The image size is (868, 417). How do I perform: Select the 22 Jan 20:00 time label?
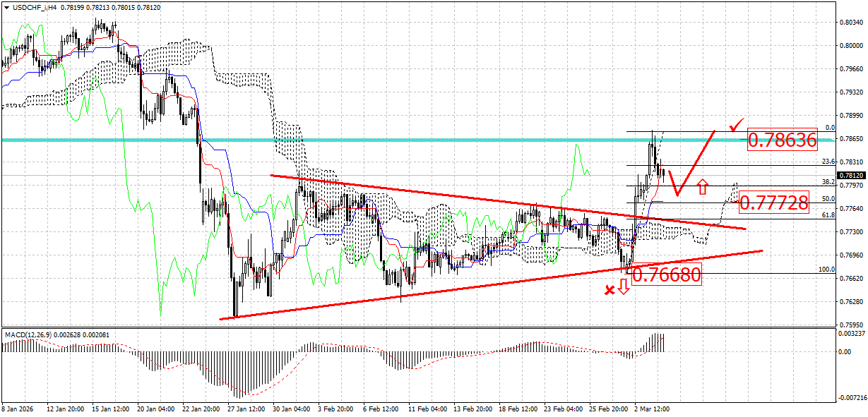click(x=201, y=409)
